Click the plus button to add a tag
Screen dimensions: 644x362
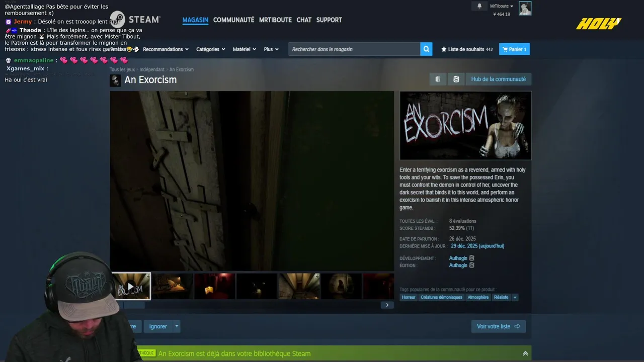[515, 297]
